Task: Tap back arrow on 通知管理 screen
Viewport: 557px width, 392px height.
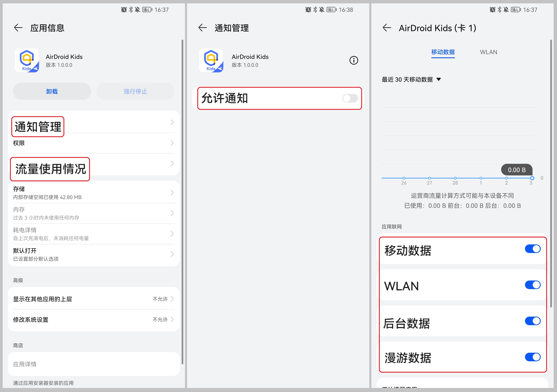Action: point(203,28)
